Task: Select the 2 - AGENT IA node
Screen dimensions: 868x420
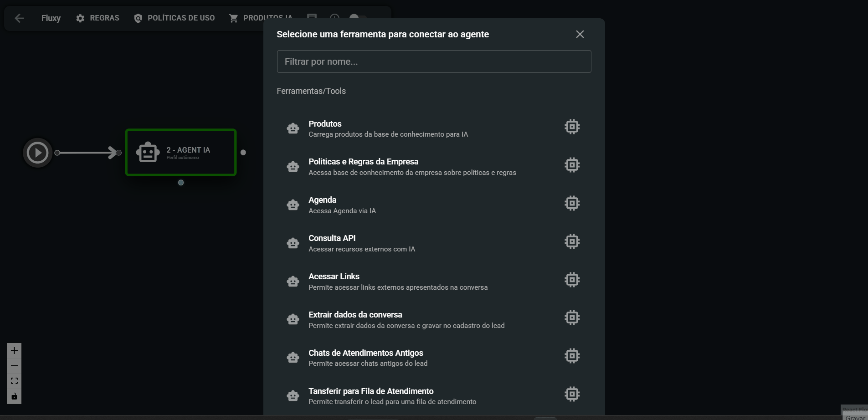Action: (x=181, y=153)
